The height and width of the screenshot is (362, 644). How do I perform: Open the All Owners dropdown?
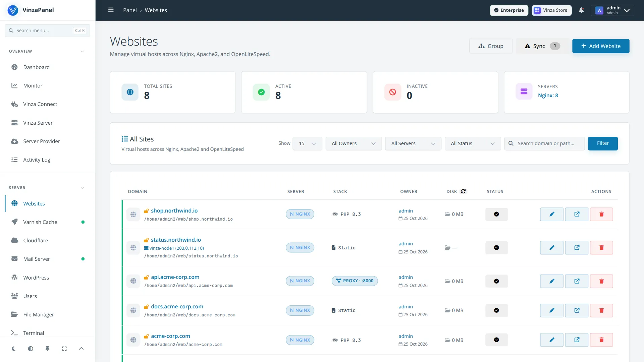point(354,143)
